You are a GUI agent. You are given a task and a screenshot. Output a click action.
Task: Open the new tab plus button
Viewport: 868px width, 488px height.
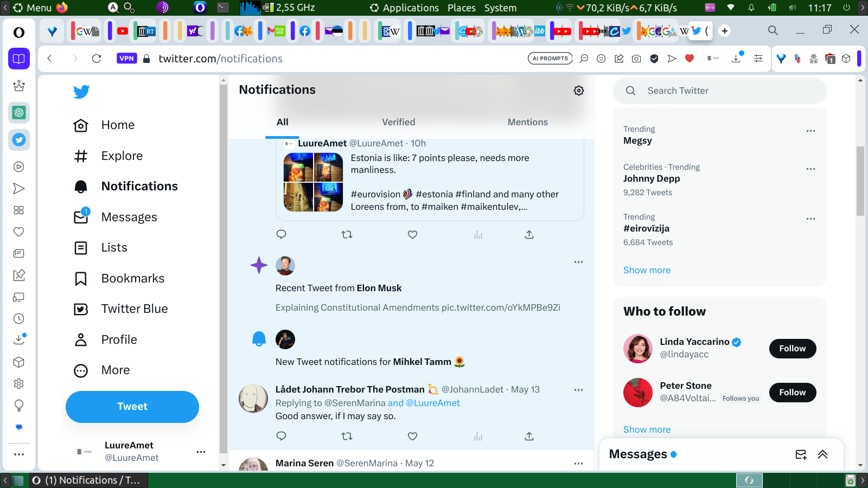click(x=725, y=31)
